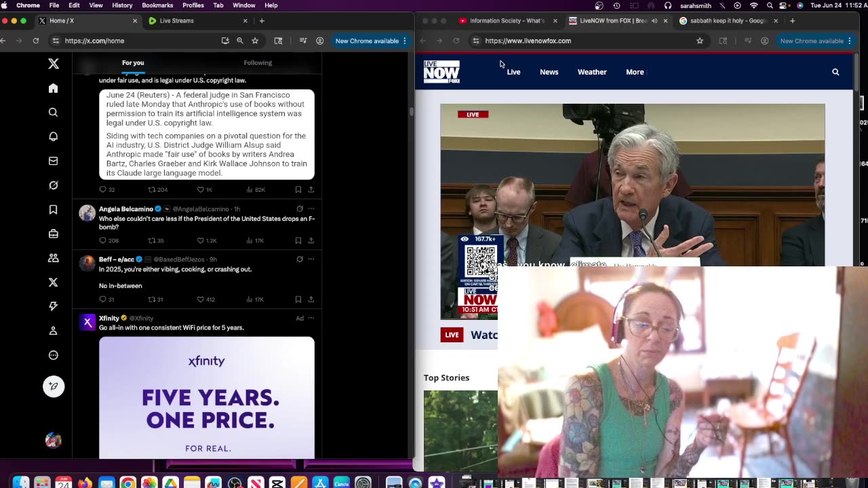Viewport: 868px width, 488px height.
Task: Open the Xfinity account name link
Action: pos(109,318)
